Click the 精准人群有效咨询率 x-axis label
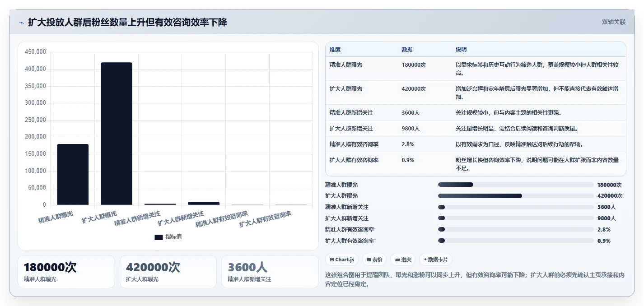644x306 pixels. 222,219
